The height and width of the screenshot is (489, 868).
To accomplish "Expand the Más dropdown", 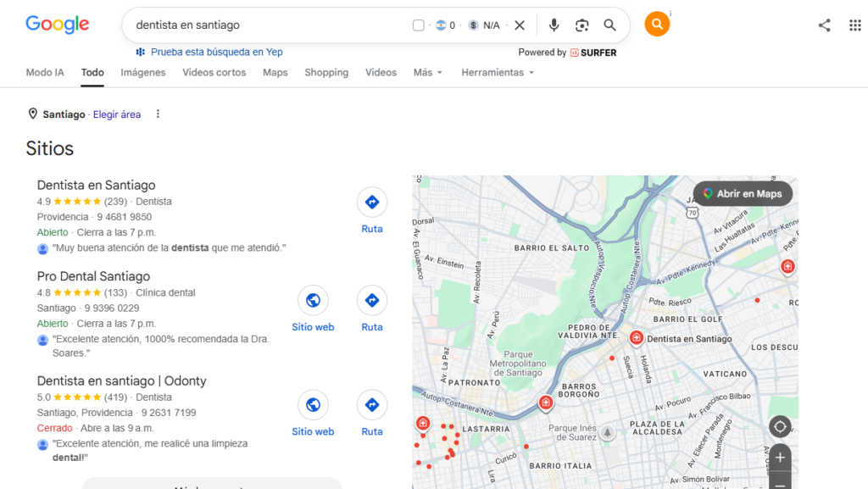I will (428, 73).
